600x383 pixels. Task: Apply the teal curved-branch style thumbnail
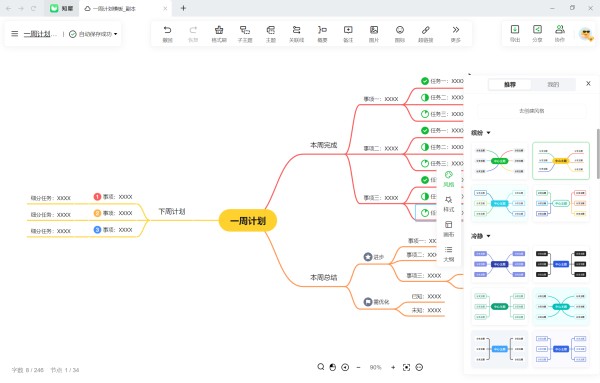[x=561, y=306]
